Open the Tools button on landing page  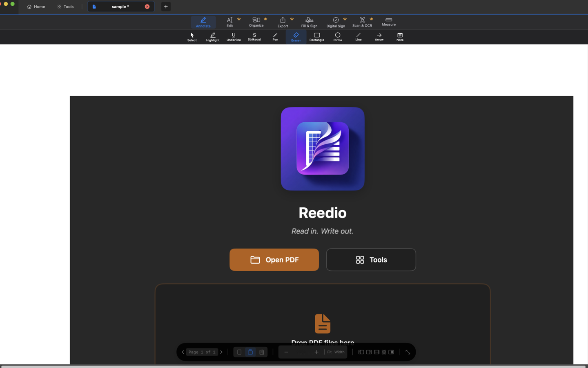371,260
